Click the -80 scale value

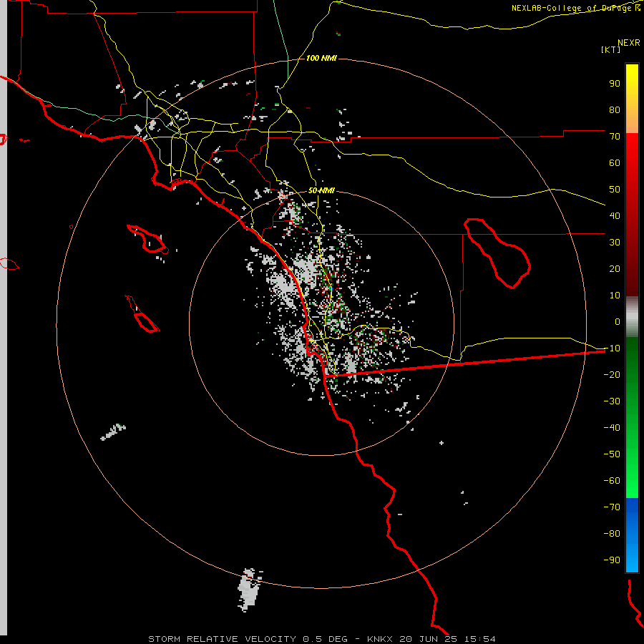pos(612,534)
